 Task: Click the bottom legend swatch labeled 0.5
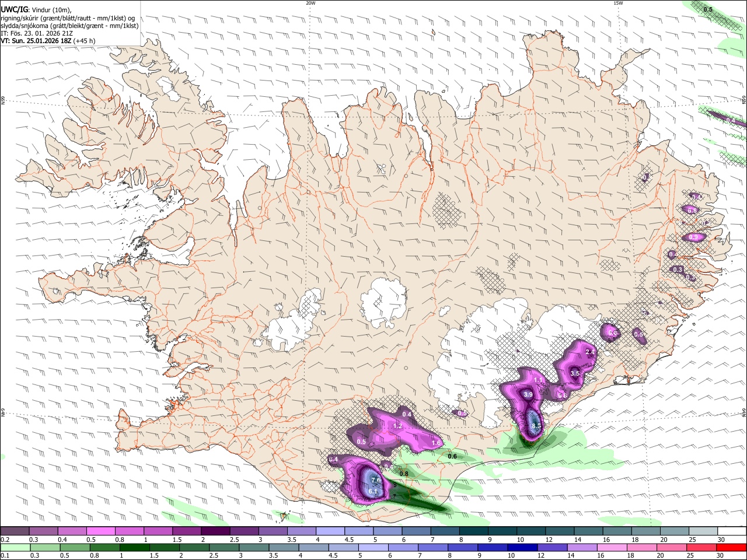[x=74, y=548]
